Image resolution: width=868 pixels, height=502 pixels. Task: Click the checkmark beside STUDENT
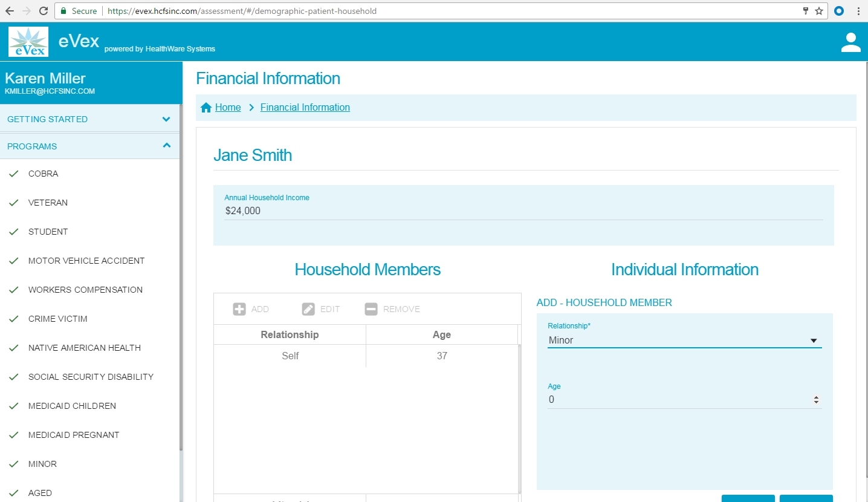click(14, 232)
